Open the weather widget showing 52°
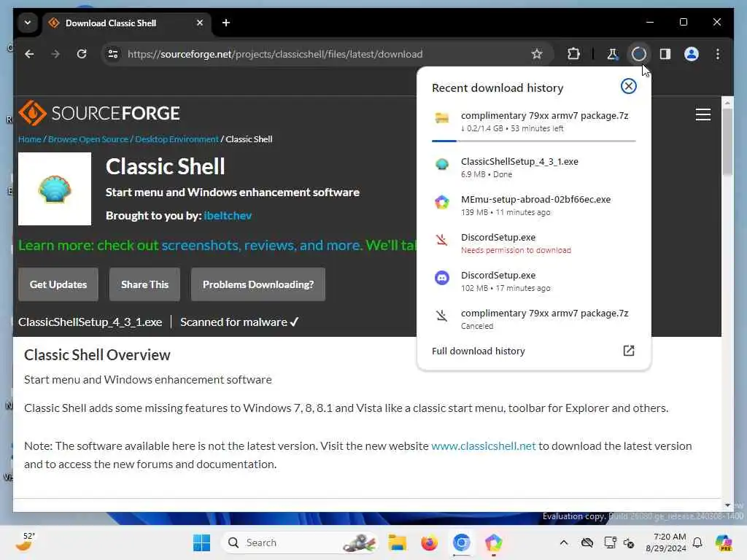 pos(25,542)
